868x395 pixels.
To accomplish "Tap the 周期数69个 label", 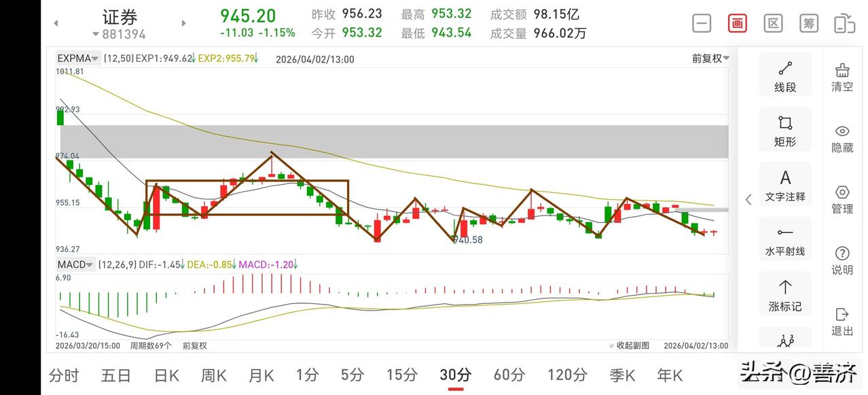I will coord(151,345).
